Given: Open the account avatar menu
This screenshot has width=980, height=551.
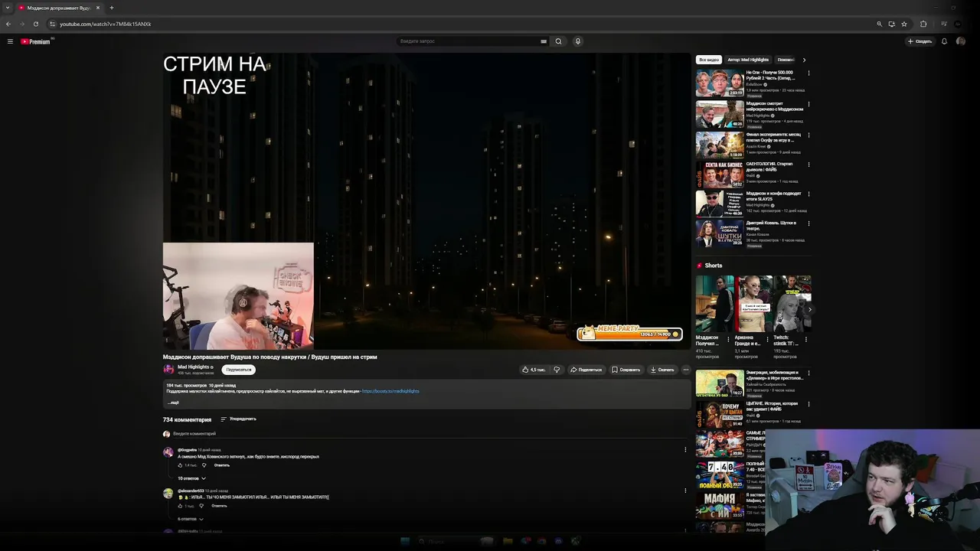Looking at the screenshot, I should point(961,41).
